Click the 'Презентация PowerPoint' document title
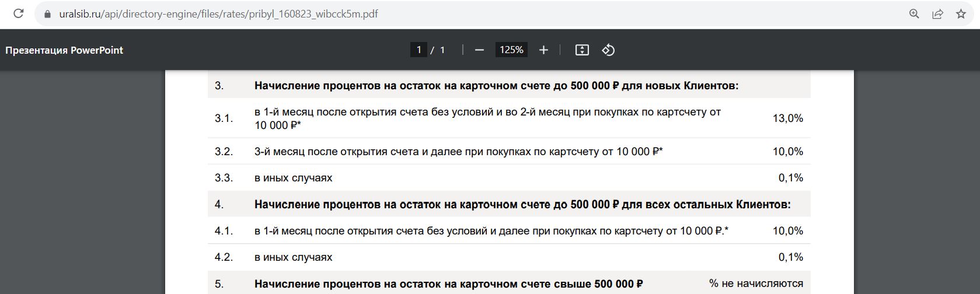Image resolution: width=980 pixels, height=294 pixels. coord(64,50)
